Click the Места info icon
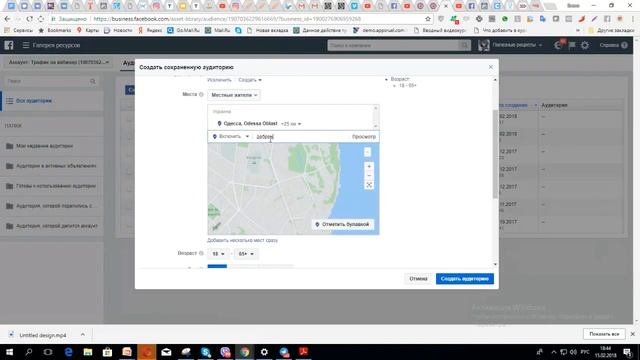 coord(201,95)
